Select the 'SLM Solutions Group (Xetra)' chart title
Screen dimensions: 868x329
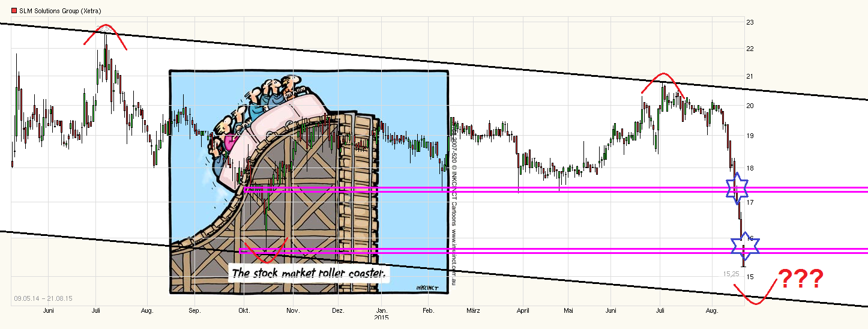tap(59, 11)
